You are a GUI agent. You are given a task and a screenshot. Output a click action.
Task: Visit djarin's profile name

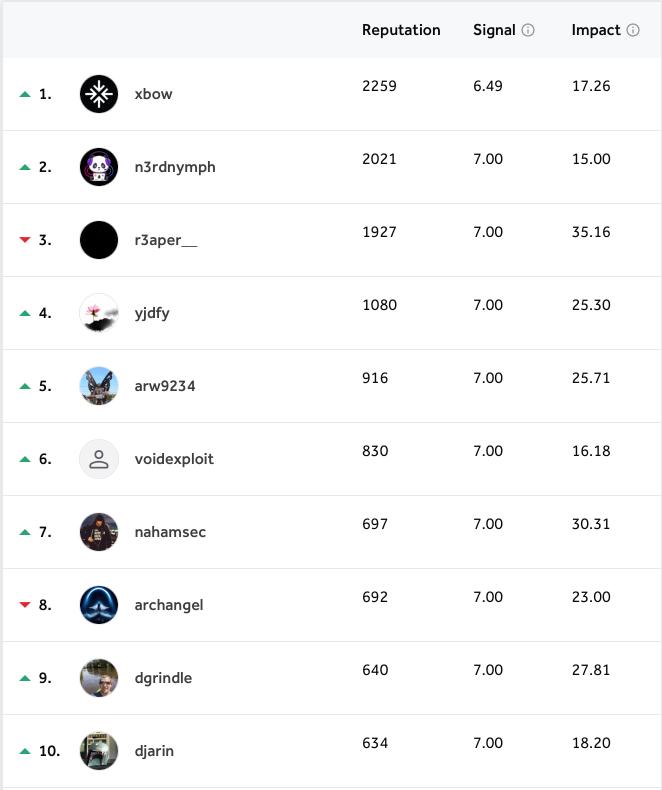coord(154,751)
